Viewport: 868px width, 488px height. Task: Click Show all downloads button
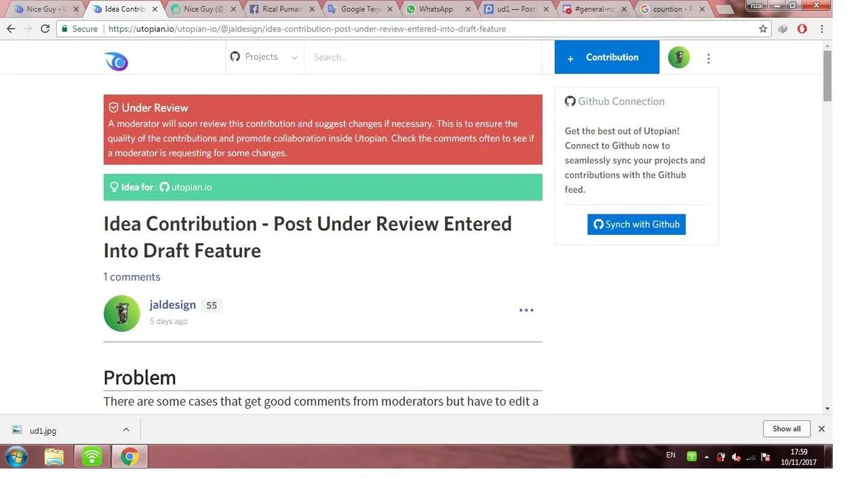(787, 429)
